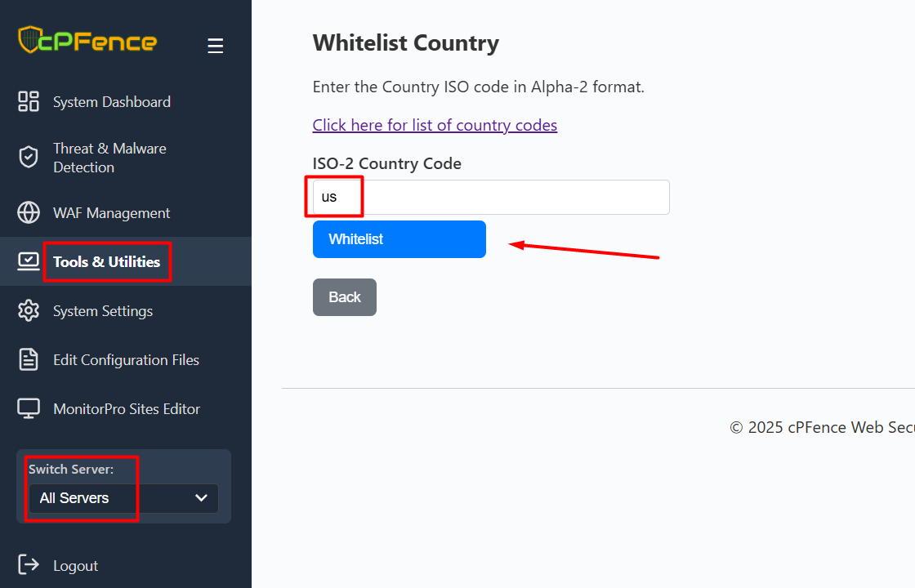Image resolution: width=915 pixels, height=588 pixels.
Task: Open Threat & Malware Detection page
Action: click(109, 158)
